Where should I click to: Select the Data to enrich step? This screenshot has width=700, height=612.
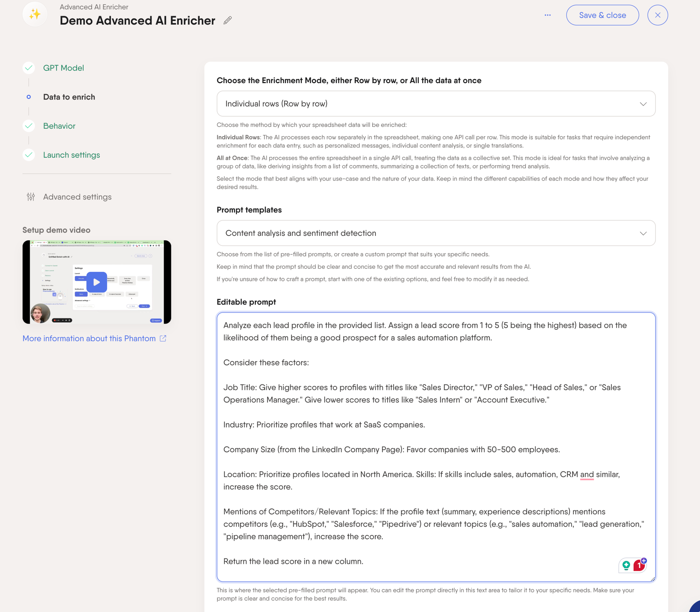(x=69, y=97)
